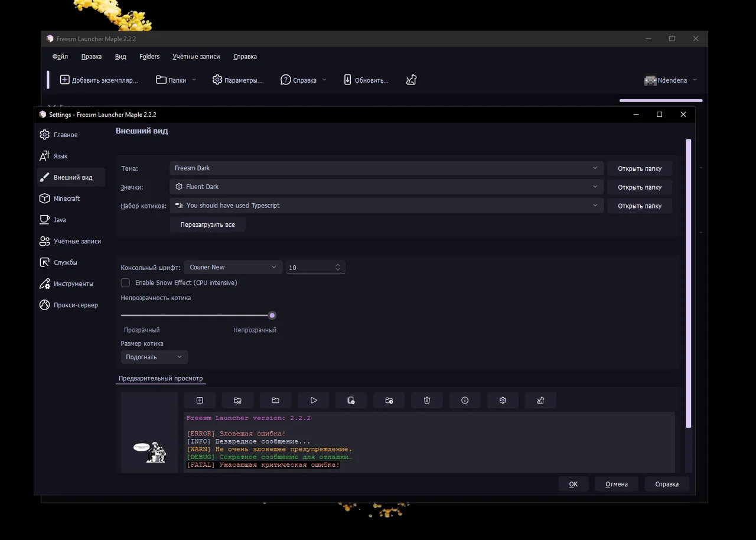Confirm settings with the OK button
Viewport: 756px width, 540px height.
point(573,484)
